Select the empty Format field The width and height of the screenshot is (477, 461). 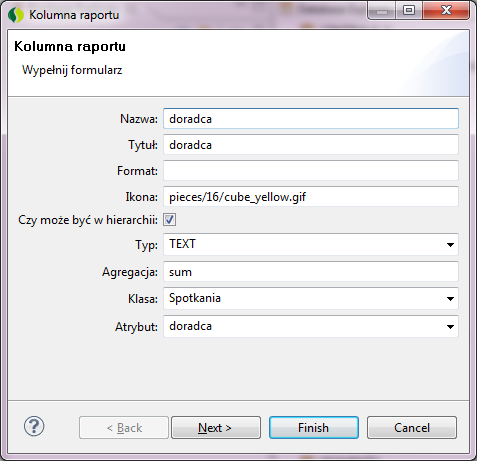click(x=311, y=171)
